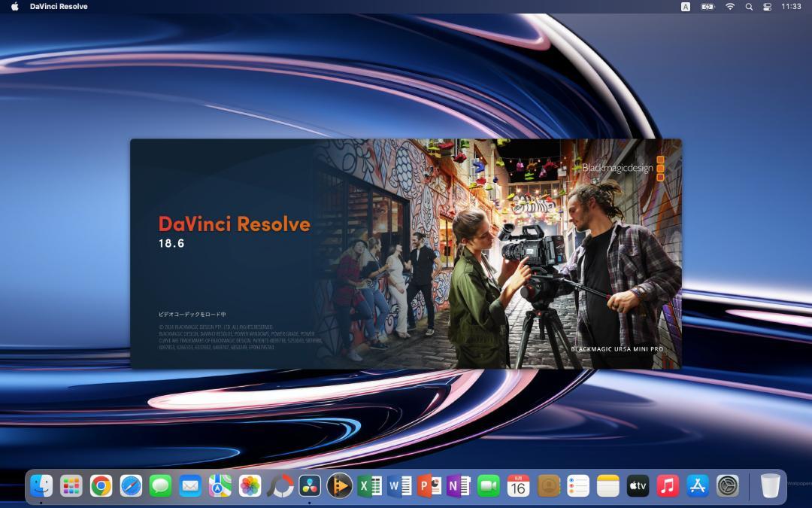The width and height of the screenshot is (812, 508).
Task: Open Spotlight search
Action: coord(749,7)
